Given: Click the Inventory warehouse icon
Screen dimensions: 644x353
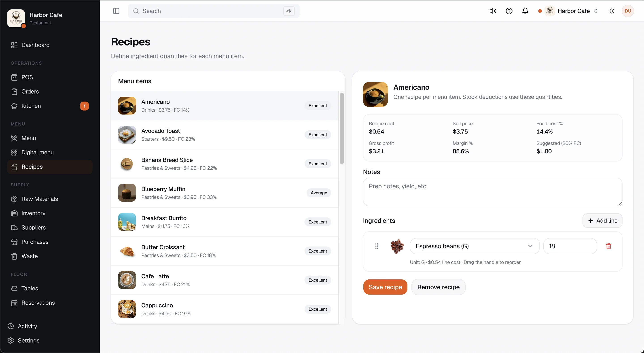Looking at the screenshot, I should click(x=14, y=213).
